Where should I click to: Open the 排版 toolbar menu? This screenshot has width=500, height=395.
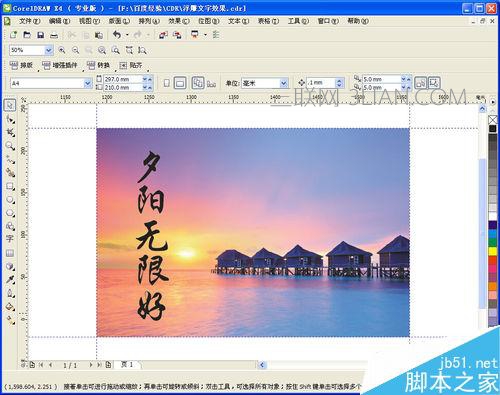click(x=22, y=65)
